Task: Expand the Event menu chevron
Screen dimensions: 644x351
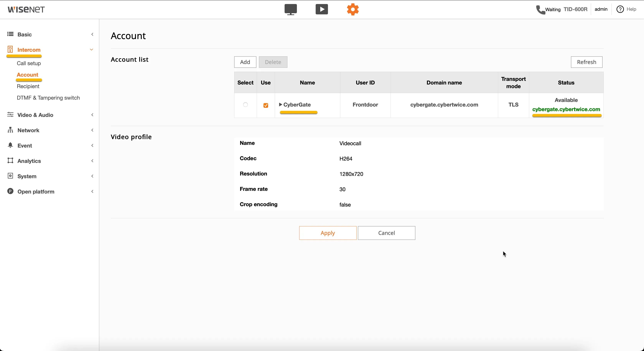Action: tap(92, 145)
